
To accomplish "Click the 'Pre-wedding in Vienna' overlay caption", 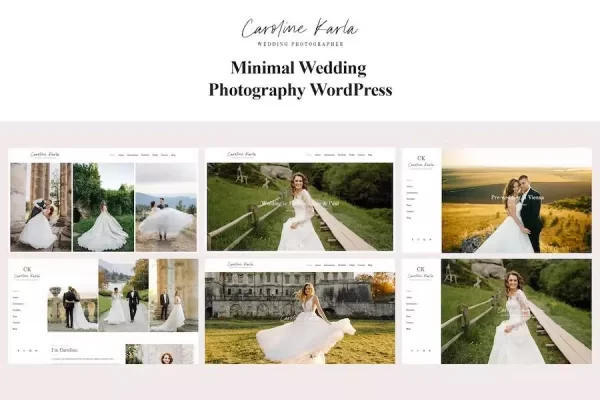I will click(x=517, y=198).
